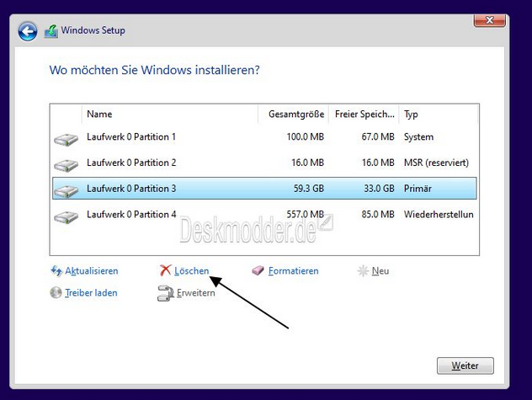Image resolution: width=532 pixels, height=400 pixels.
Task: Click the Treiber laden disc icon
Action: pos(56,292)
